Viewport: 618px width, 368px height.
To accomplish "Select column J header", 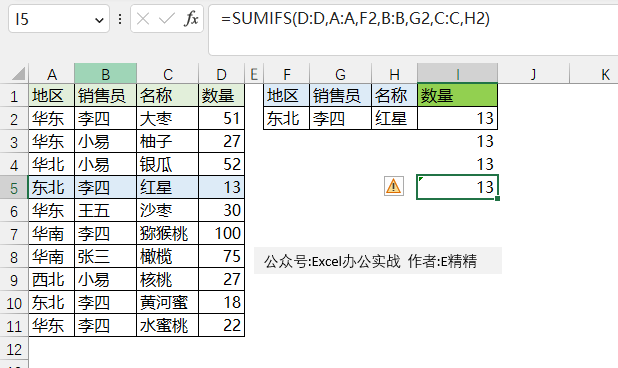I will click(x=534, y=74).
